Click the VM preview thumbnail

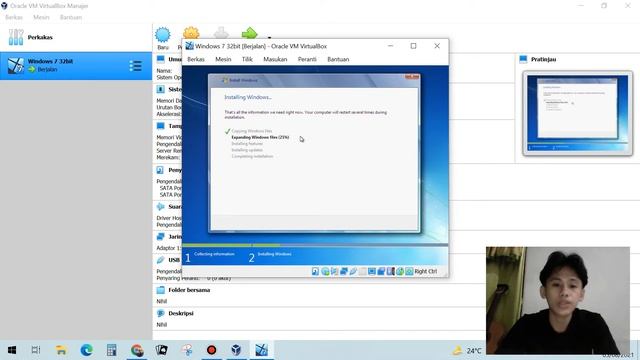578,113
